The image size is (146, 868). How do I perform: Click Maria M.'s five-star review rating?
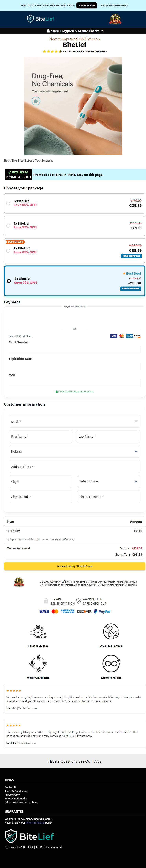pyautogui.click(x=14, y=691)
